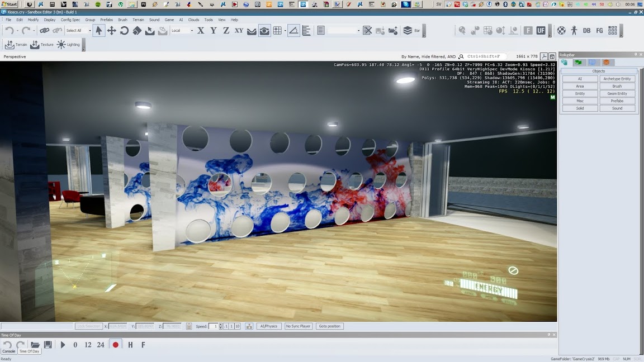Toggle the viewport maximize icon beside resolution

552,56
